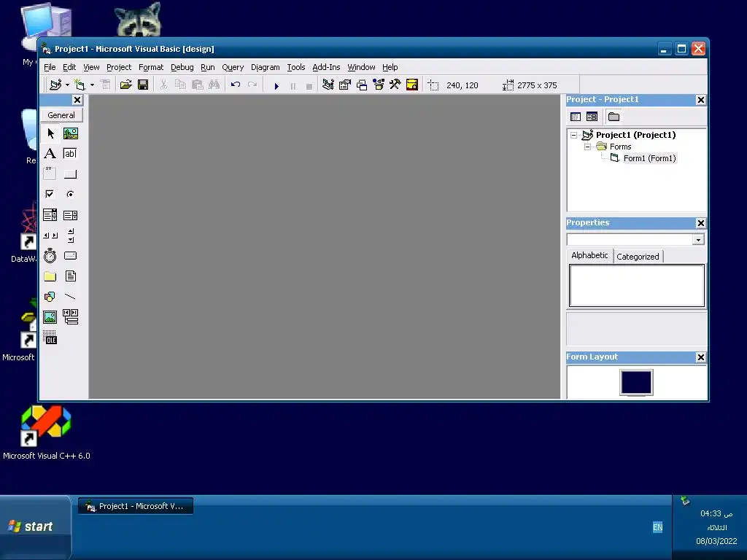
Task: Click the Add Form toolbar icon
Action: pos(80,85)
